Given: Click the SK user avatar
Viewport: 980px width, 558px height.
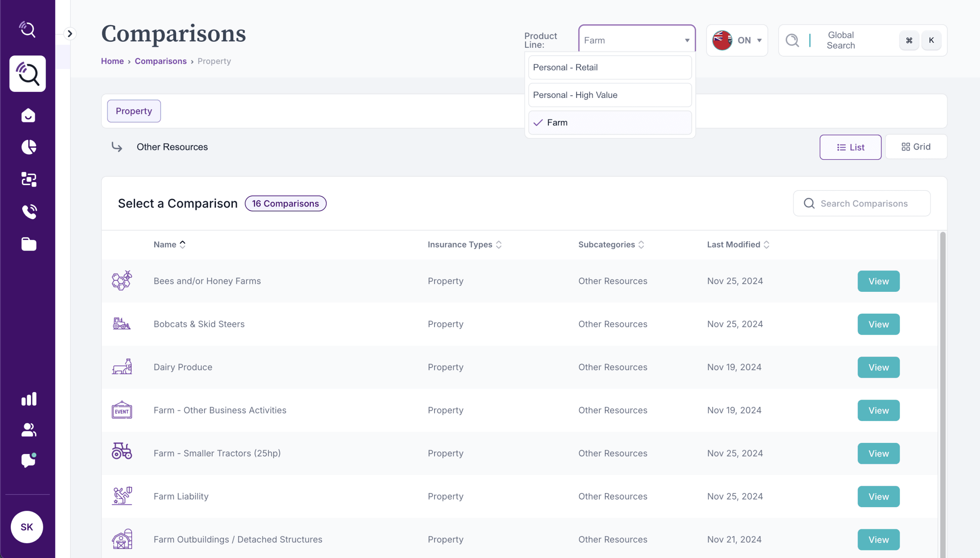Looking at the screenshot, I should (x=27, y=527).
